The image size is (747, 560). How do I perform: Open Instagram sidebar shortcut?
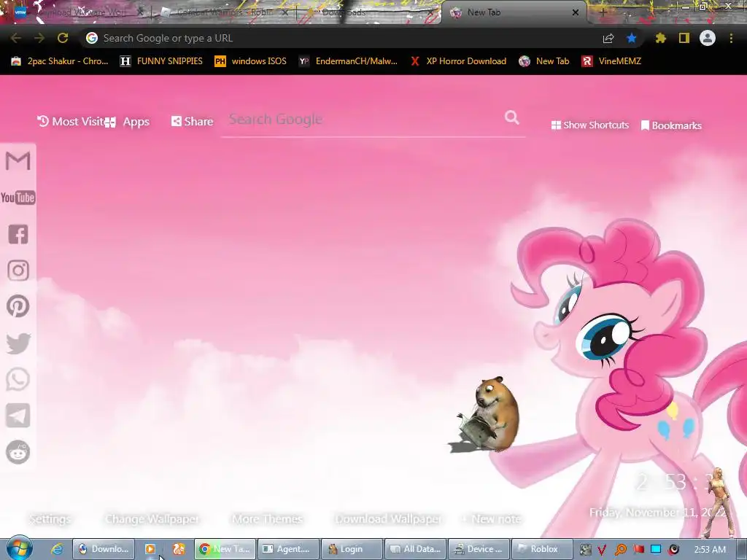pyautogui.click(x=18, y=271)
